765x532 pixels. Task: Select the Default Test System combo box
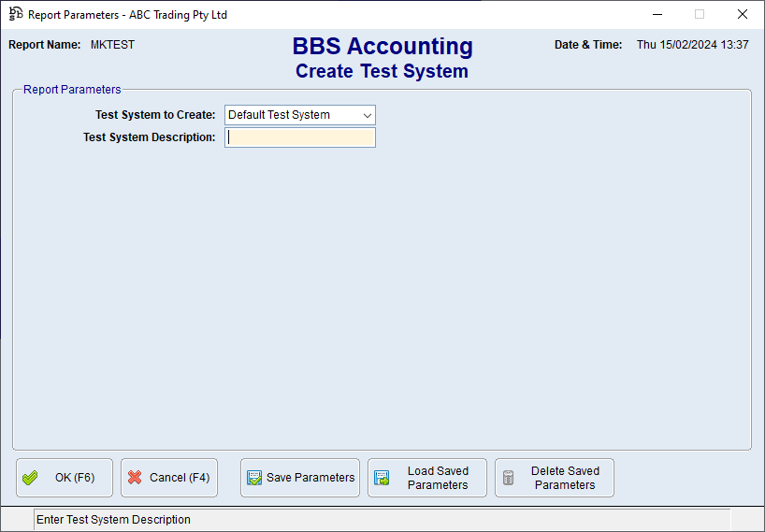click(x=290, y=115)
